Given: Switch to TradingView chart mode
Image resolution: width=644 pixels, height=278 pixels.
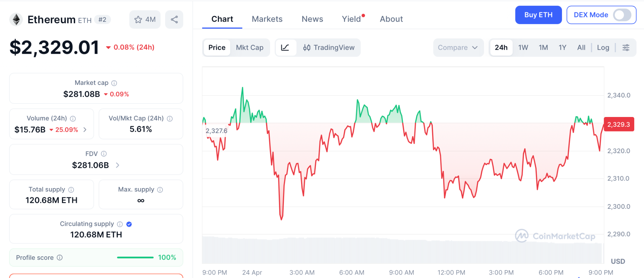Looking at the screenshot, I should point(329,47).
